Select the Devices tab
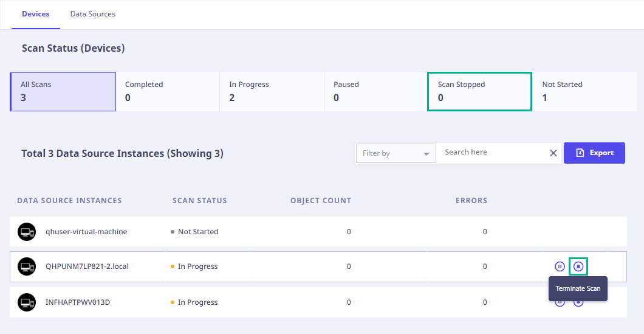 pyautogui.click(x=36, y=14)
